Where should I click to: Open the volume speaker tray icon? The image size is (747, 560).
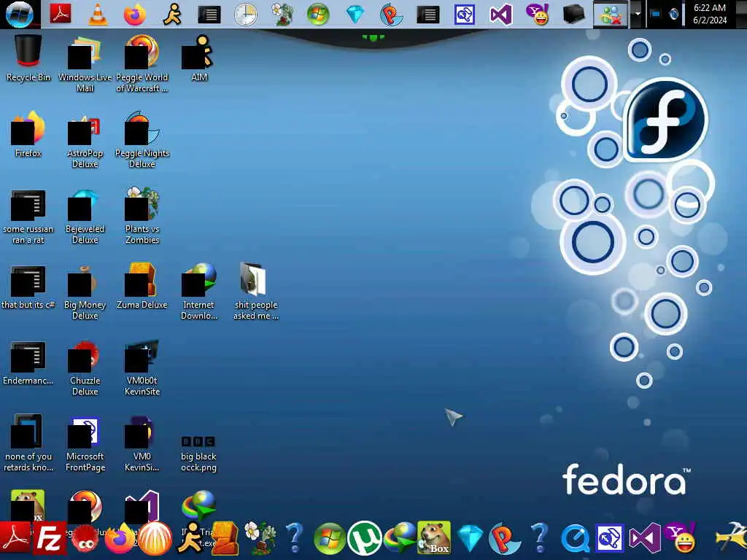click(673, 15)
